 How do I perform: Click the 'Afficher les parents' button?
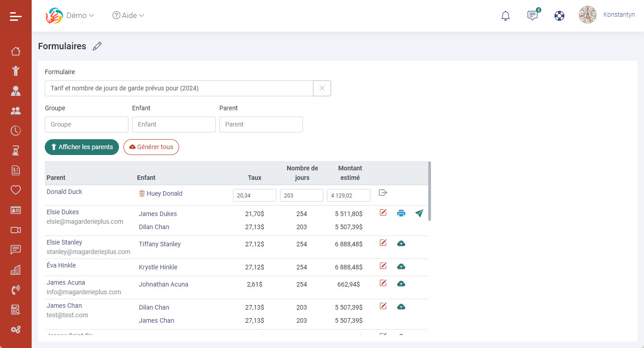pos(82,147)
